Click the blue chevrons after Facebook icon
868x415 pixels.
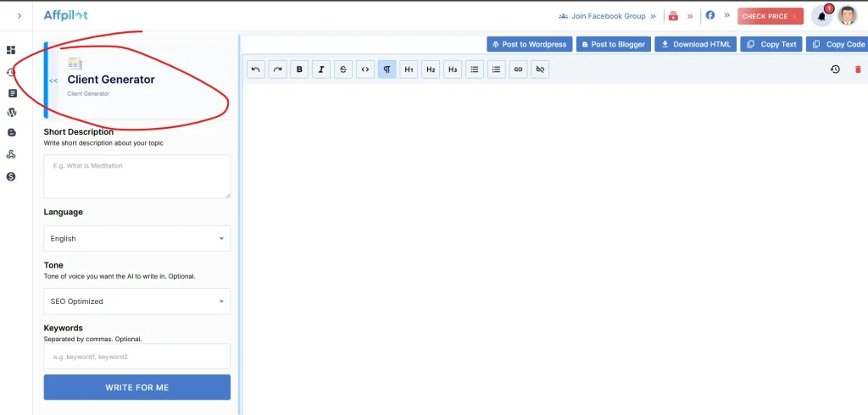726,15
